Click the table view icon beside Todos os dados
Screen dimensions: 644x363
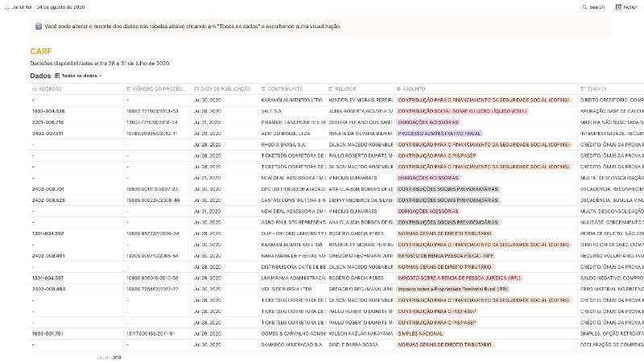(x=57, y=76)
